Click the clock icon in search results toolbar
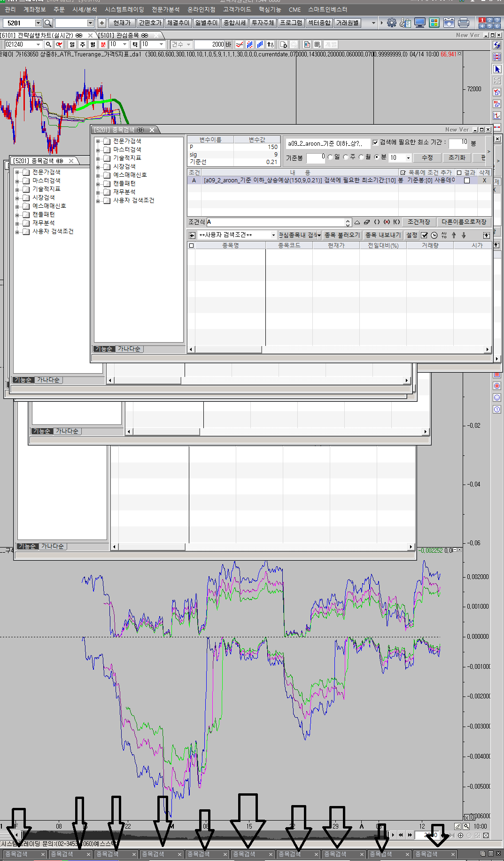 coord(434,235)
